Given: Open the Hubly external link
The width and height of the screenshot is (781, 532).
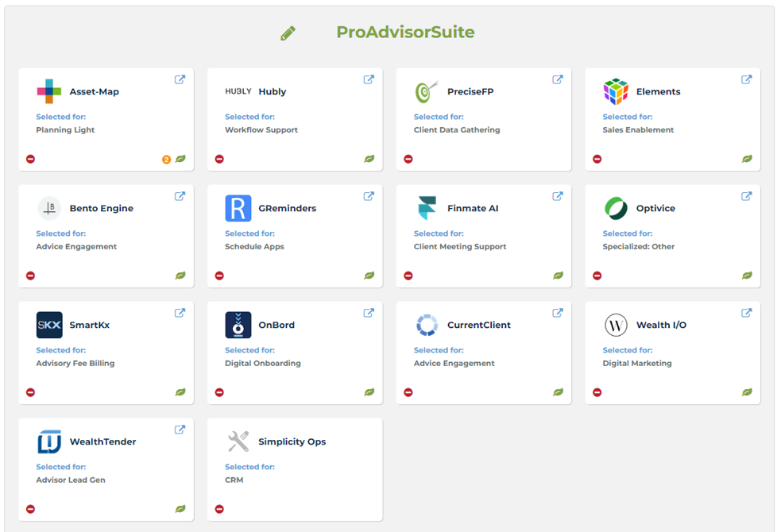Looking at the screenshot, I should click(369, 79).
